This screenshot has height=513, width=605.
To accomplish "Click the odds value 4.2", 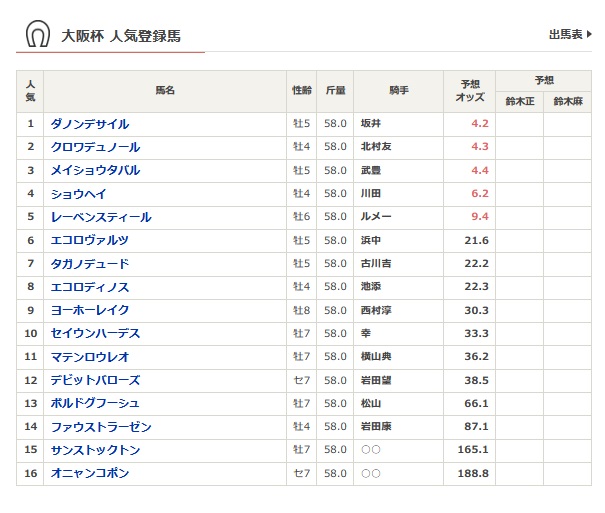I will click(x=480, y=123).
